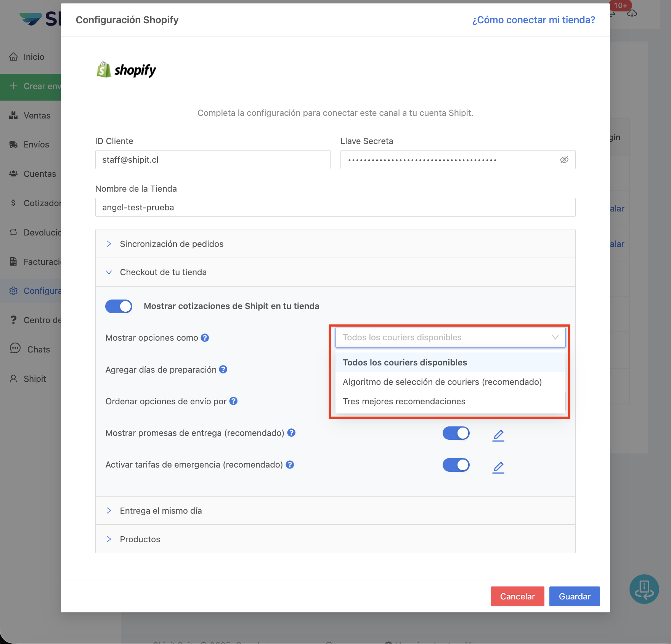Toggle Activar tarifas de emergencia switch
671x644 pixels.
point(456,465)
